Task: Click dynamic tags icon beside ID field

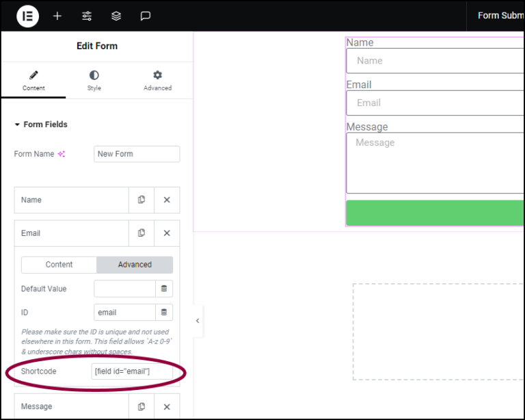Action: coord(164,313)
